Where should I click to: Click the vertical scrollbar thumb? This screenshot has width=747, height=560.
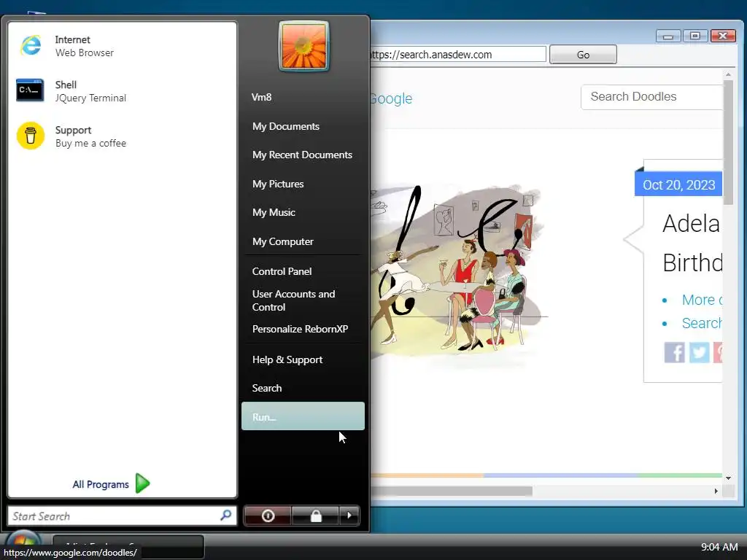point(728,142)
